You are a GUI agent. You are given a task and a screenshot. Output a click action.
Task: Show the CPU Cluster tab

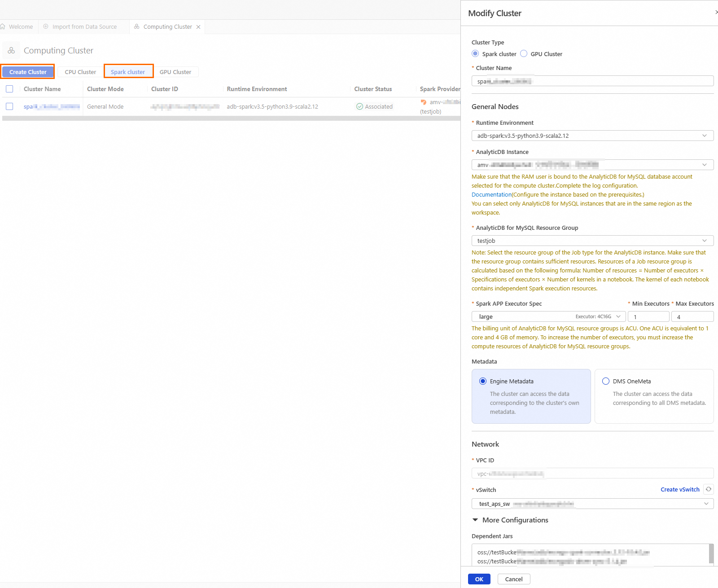point(80,72)
